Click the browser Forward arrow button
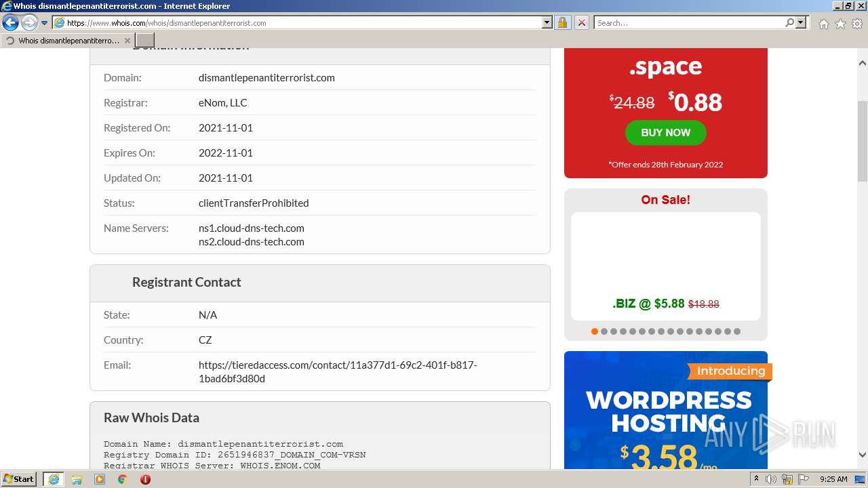 [29, 23]
